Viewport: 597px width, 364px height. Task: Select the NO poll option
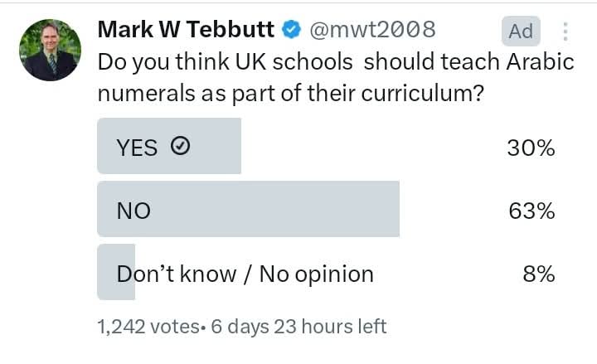(x=328, y=209)
